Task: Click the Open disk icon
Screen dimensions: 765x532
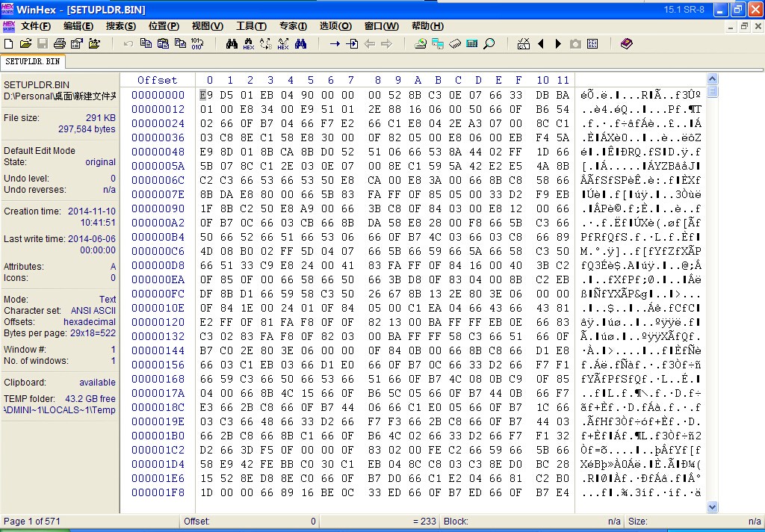Action: [421, 44]
